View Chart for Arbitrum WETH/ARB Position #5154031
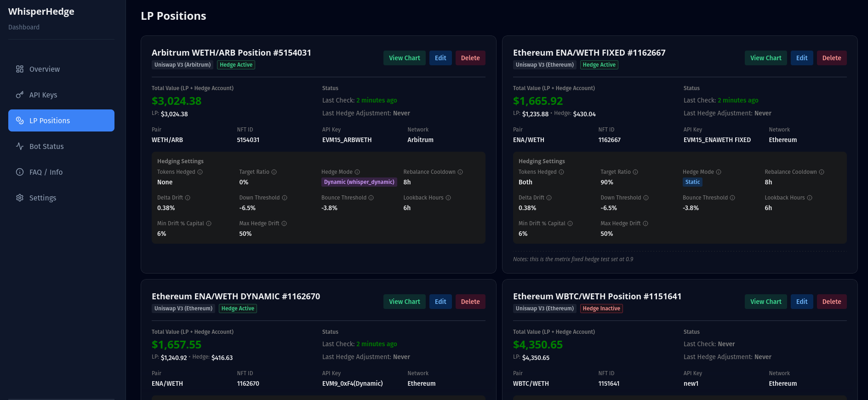 405,58
